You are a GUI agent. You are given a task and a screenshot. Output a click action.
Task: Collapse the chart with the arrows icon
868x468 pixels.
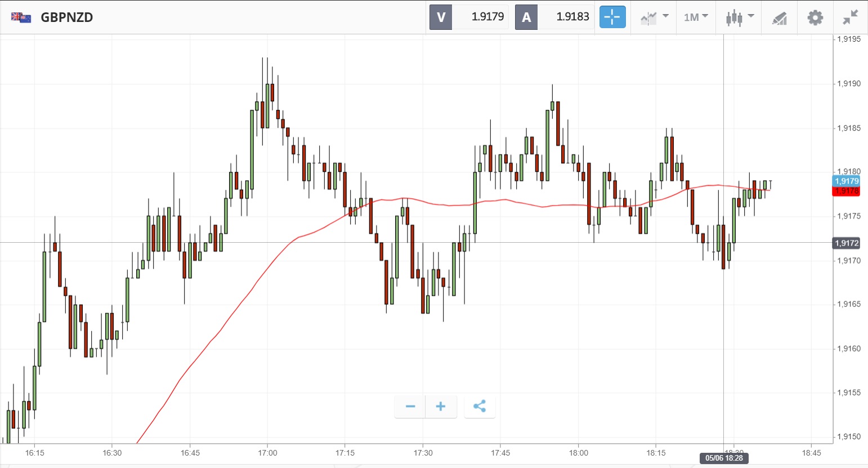click(850, 17)
